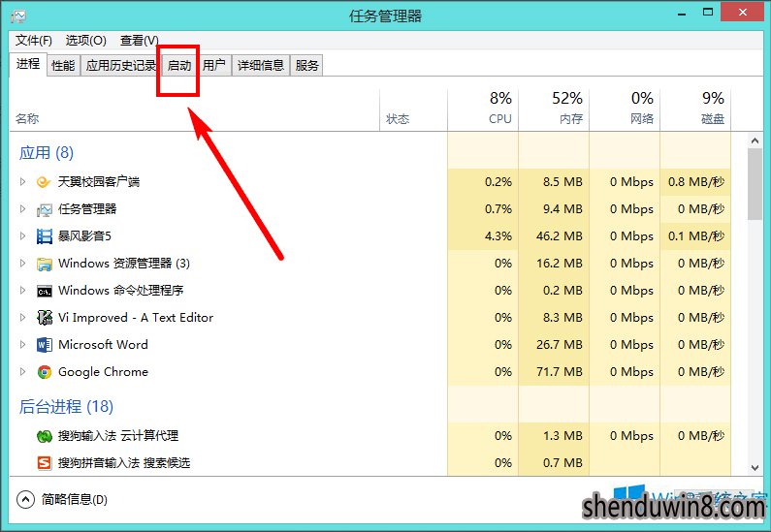The image size is (771, 532).
Task: Maximize the 任务管理器 window
Action: [x=708, y=13]
